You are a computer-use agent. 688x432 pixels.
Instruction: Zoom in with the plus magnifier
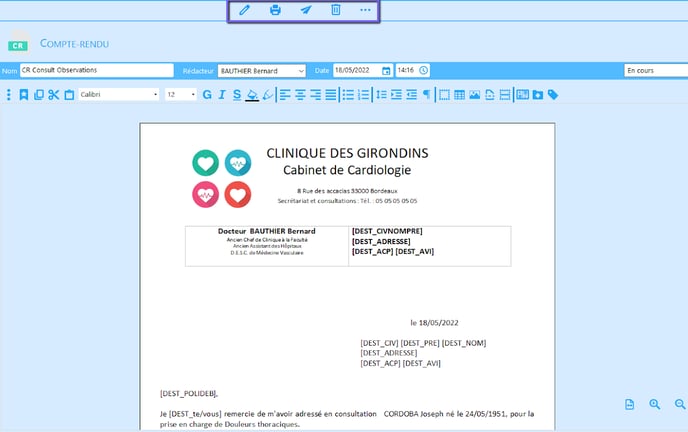pos(655,404)
